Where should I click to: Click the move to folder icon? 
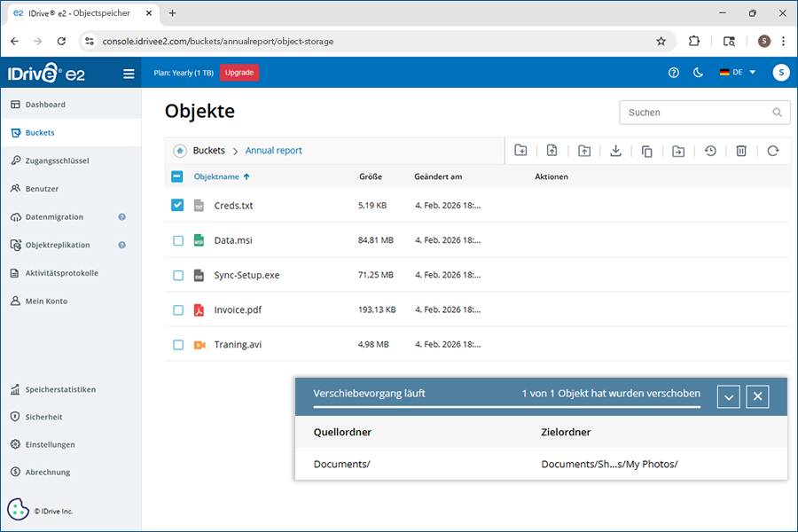point(678,151)
